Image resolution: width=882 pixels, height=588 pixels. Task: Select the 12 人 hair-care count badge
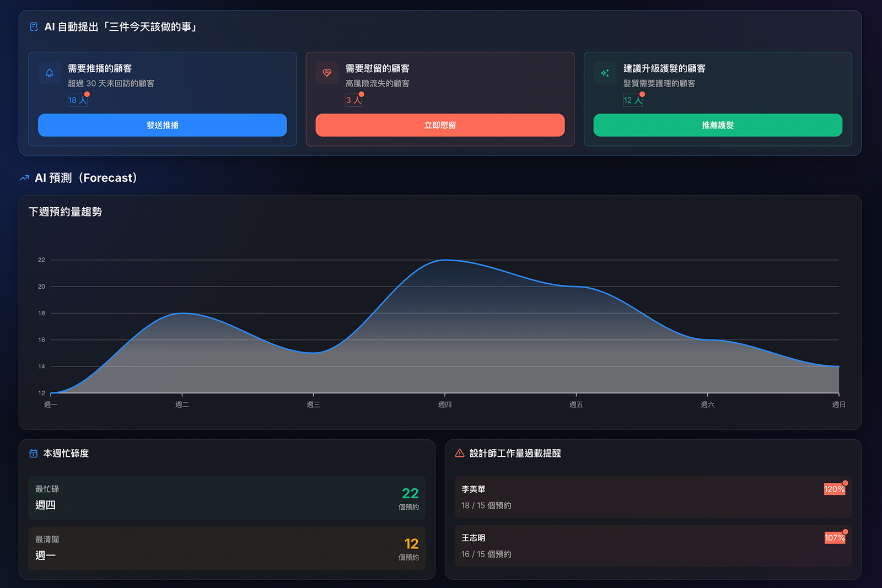coord(632,100)
